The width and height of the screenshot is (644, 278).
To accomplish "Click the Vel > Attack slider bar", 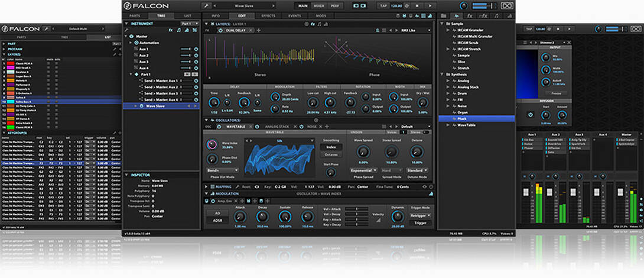I will tap(356, 209).
